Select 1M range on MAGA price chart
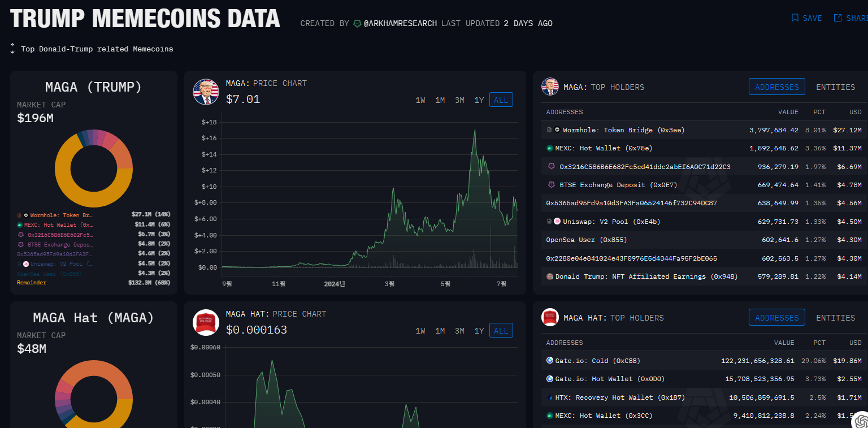 click(x=440, y=100)
